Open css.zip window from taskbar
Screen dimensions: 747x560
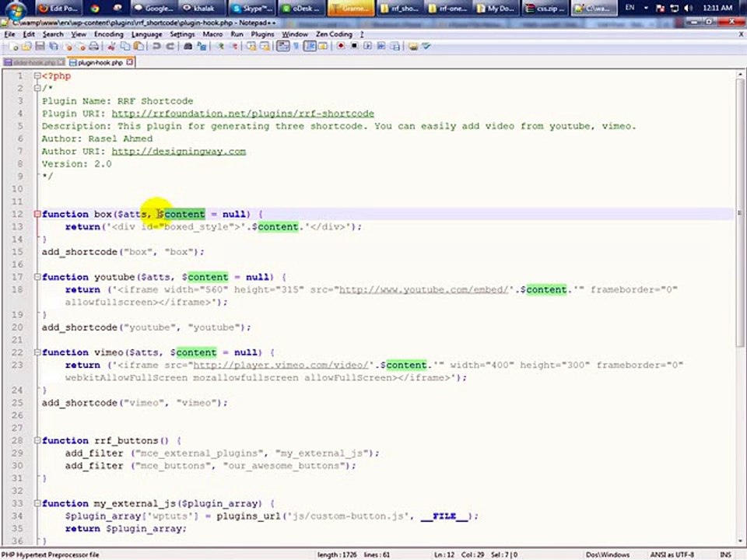545,8
